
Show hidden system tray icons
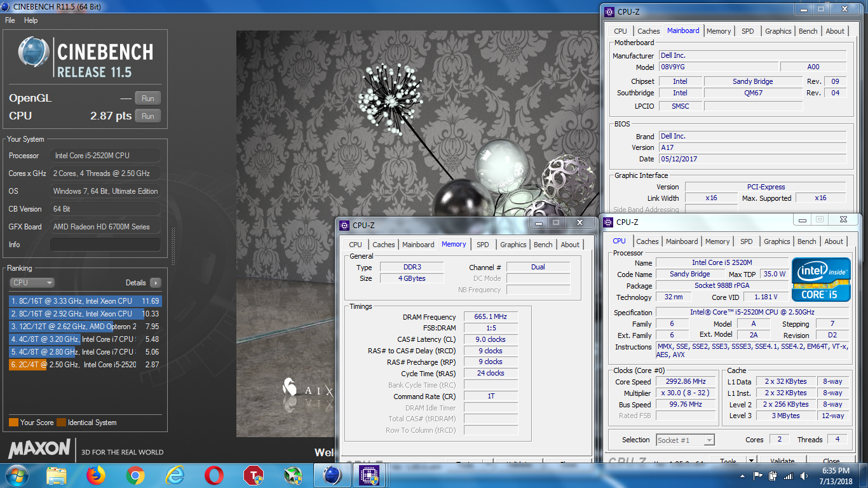(743, 475)
